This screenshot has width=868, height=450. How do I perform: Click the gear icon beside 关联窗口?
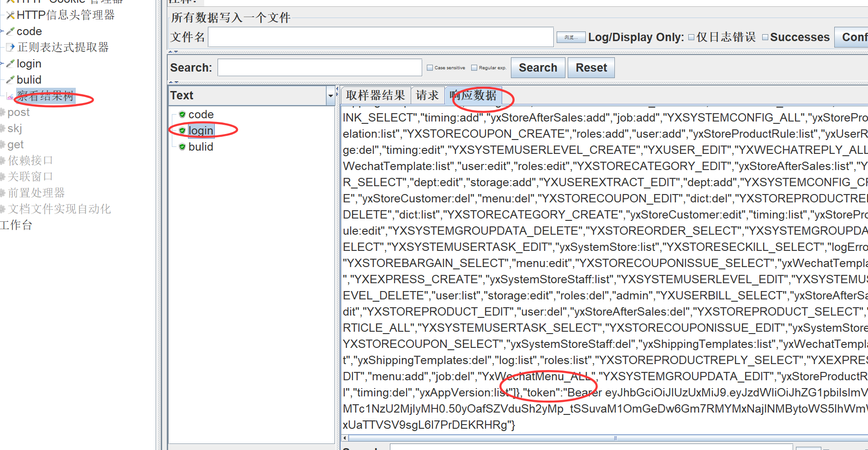(x=2, y=177)
